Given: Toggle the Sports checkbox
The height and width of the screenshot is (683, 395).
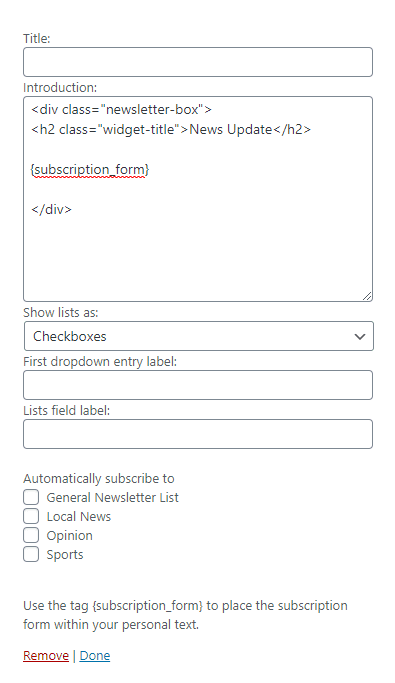Looking at the screenshot, I should pos(31,555).
